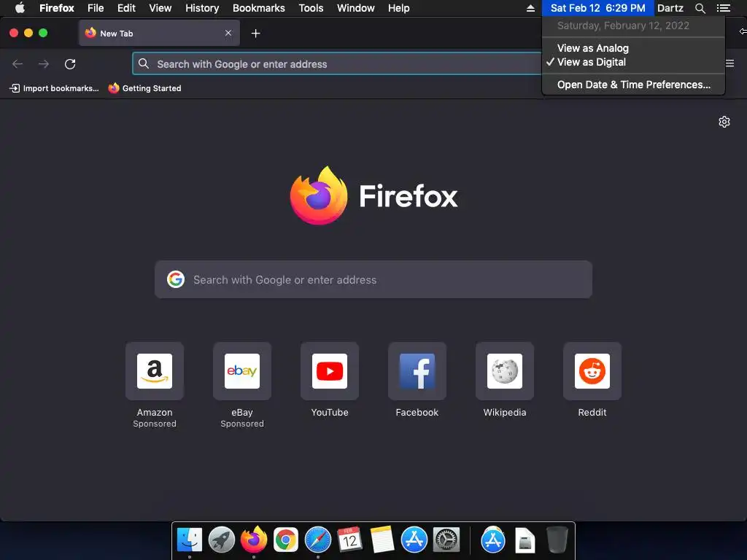Open the File menu
The image size is (747, 560).
(96, 8)
